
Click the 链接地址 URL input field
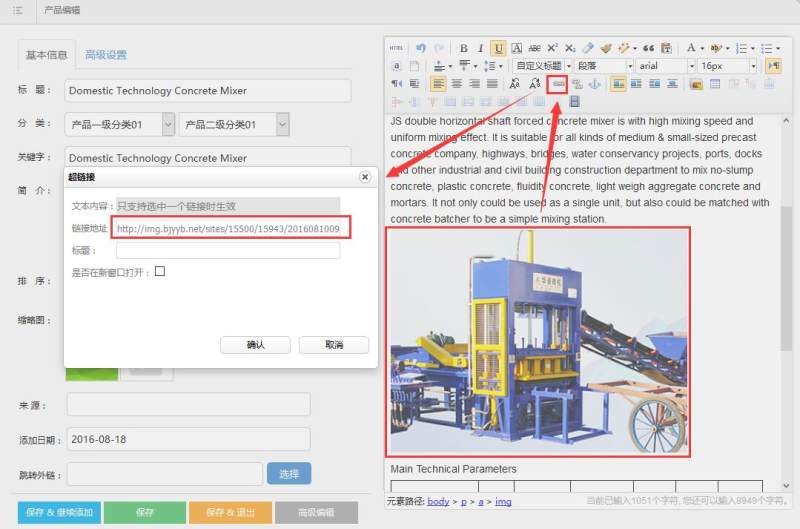228,229
